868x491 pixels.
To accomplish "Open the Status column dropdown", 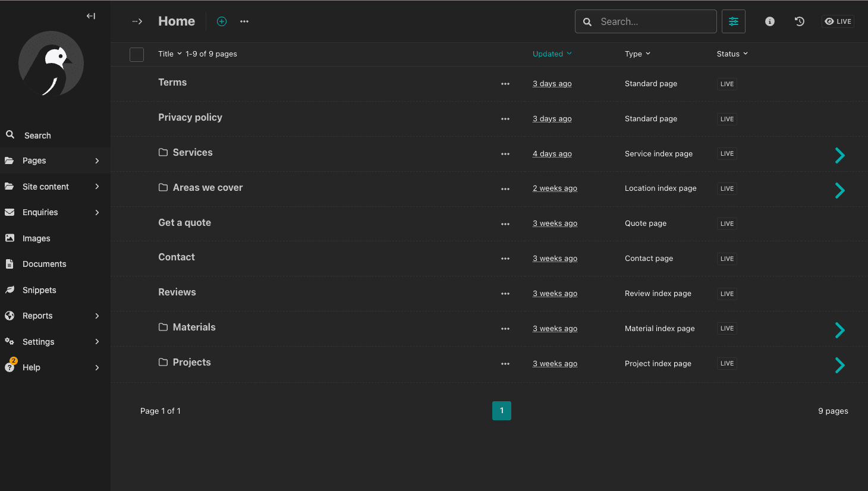I will coord(732,53).
